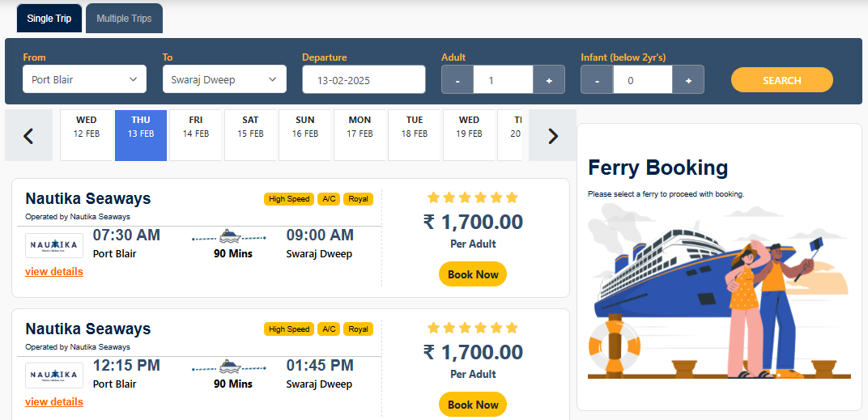Click the previous dates left arrow
Screen dimensions: 868x420
[x=28, y=136]
